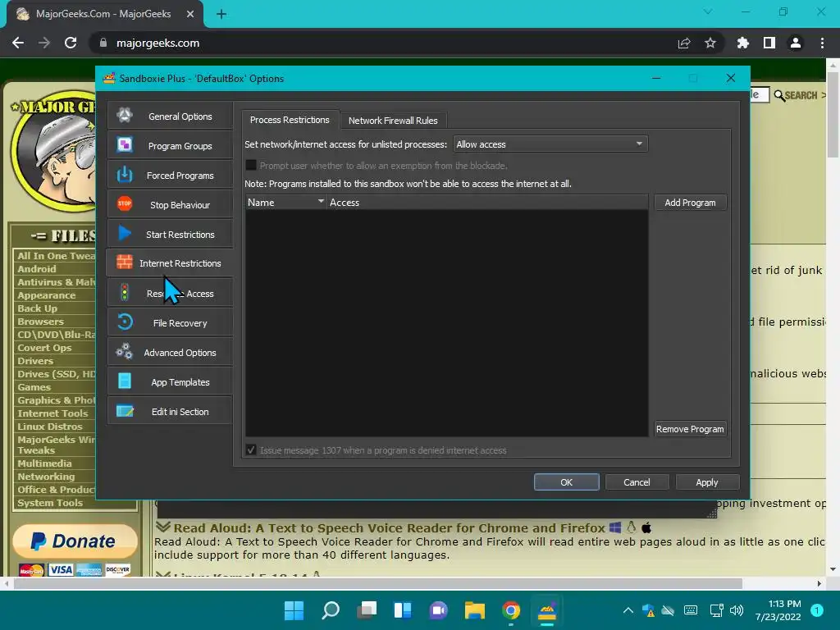Open General Options section icon
This screenshot has width=840, height=630.
coord(125,115)
